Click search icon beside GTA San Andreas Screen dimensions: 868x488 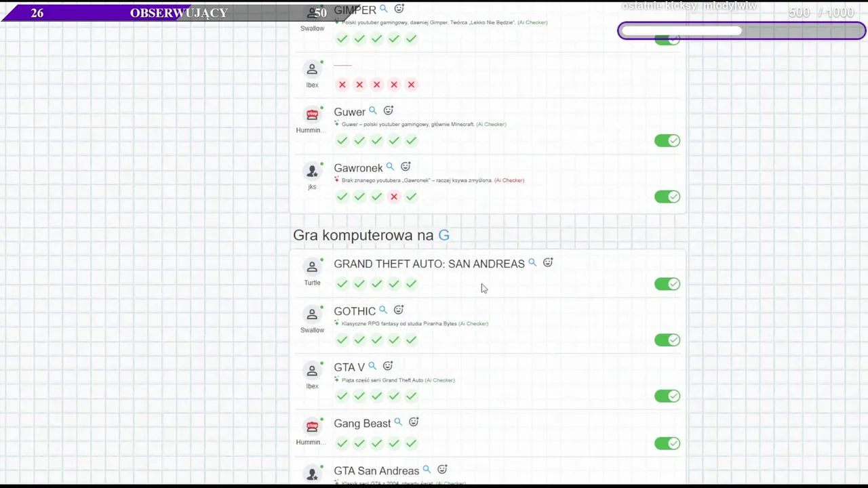(x=427, y=469)
